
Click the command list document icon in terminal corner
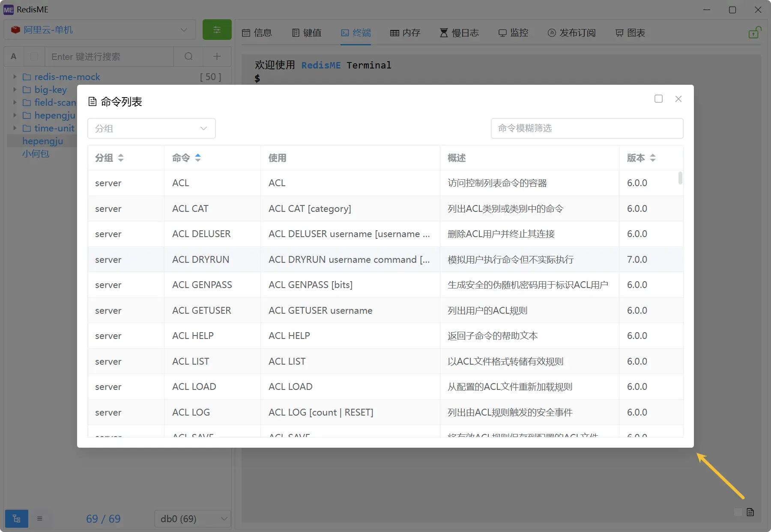[750, 512]
